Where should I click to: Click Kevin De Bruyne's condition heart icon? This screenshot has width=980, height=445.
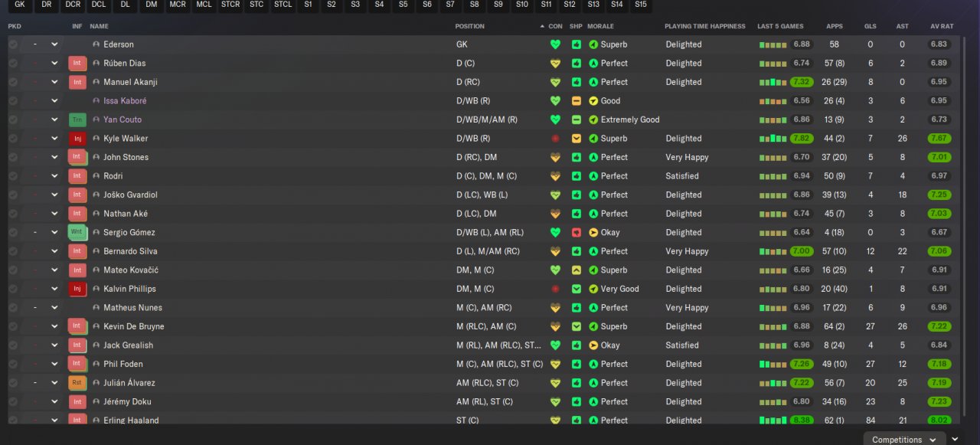pos(555,326)
